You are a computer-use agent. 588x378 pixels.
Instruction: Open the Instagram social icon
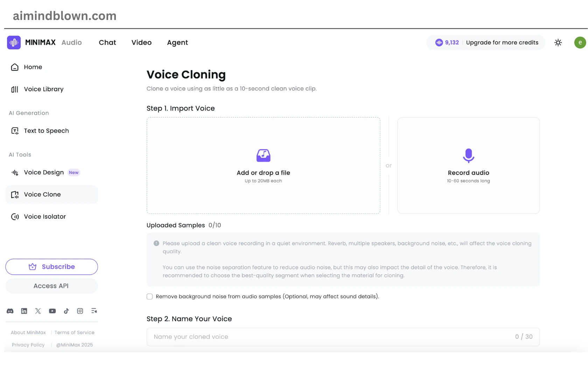pyautogui.click(x=80, y=311)
